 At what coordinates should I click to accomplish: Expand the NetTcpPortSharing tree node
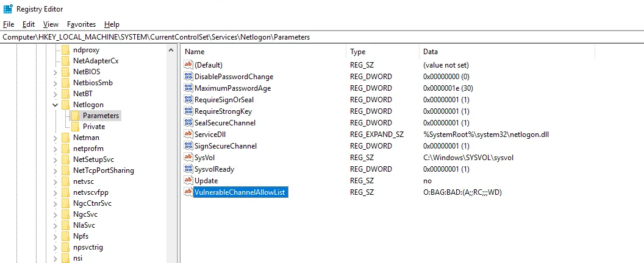pyautogui.click(x=55, y=170)
